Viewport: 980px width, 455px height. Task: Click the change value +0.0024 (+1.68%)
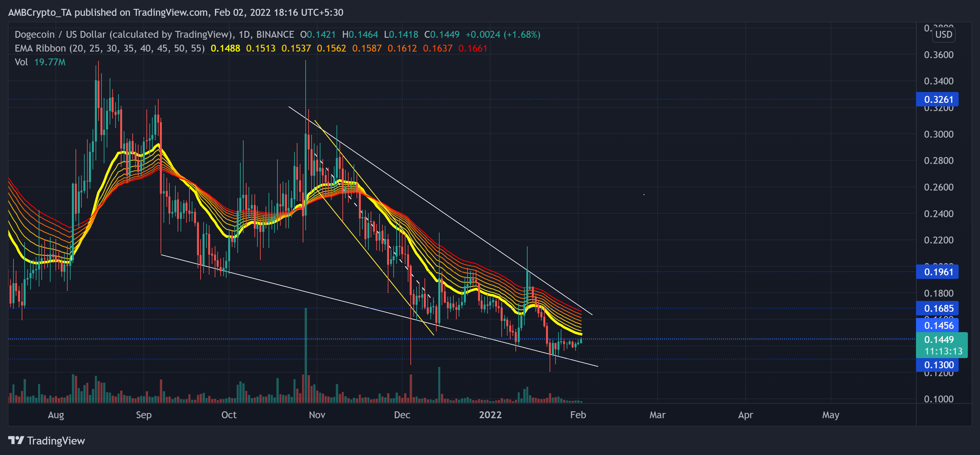503,34
